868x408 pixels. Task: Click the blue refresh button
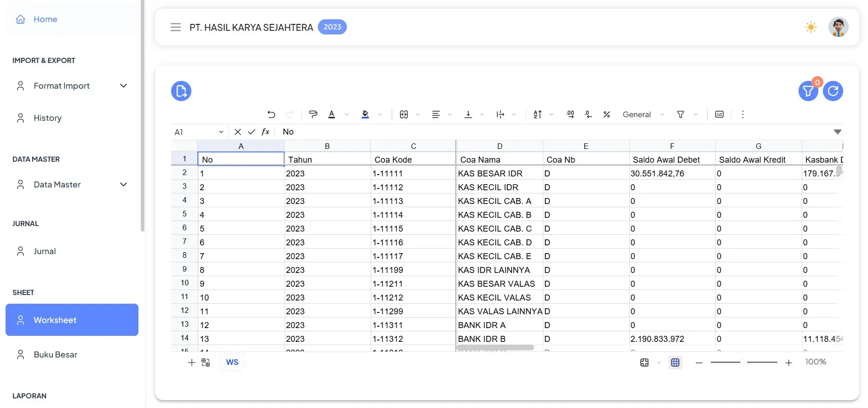tap(833, 91)
